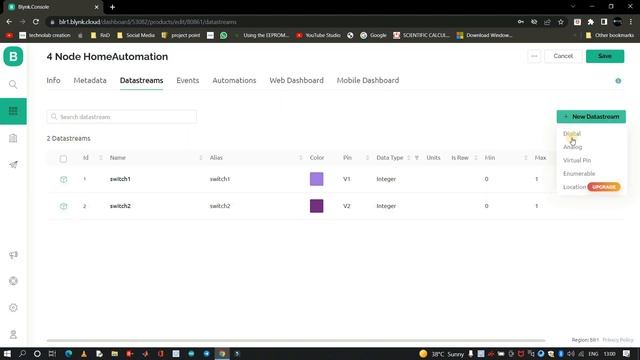This screenshot has width=640, height=360.
Task: Click the UPGRADE badge next to Location
Action: 604,187
